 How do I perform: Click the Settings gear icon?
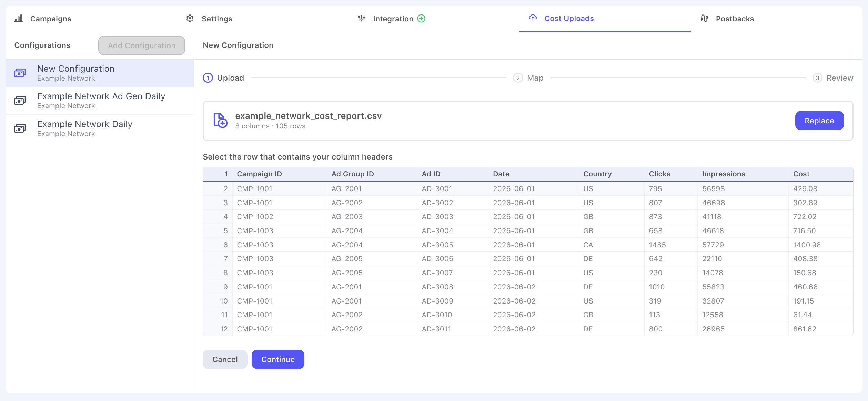click(190, 18)
